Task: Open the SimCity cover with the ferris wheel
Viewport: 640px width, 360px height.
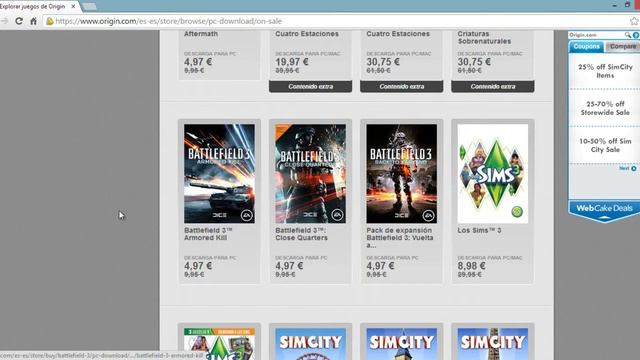Action: 310,344
